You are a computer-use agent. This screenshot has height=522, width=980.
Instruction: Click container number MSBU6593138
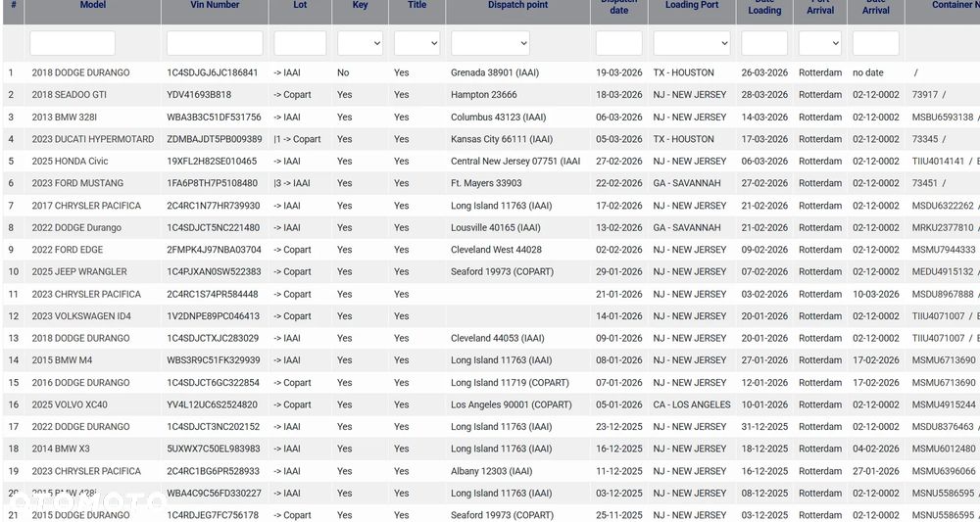(943, 117)
